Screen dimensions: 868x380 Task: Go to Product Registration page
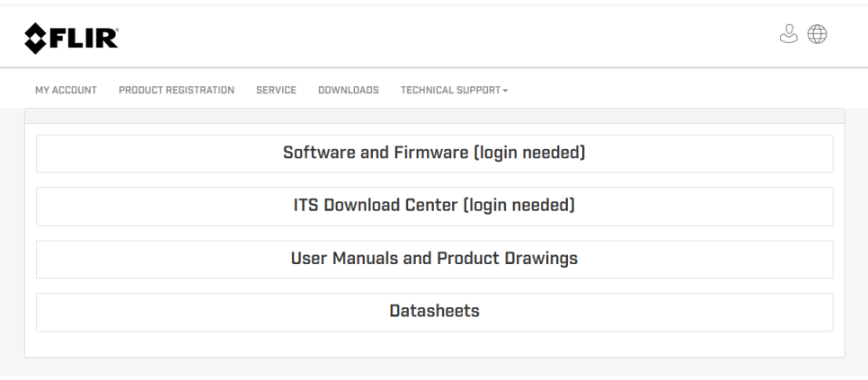coord(176,90)
